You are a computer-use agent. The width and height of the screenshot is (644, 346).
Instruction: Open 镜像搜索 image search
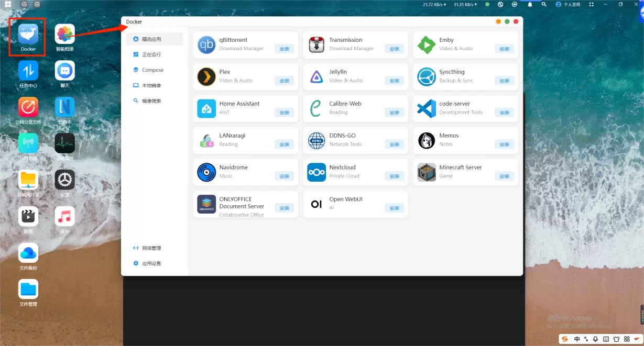pos(151,101)
